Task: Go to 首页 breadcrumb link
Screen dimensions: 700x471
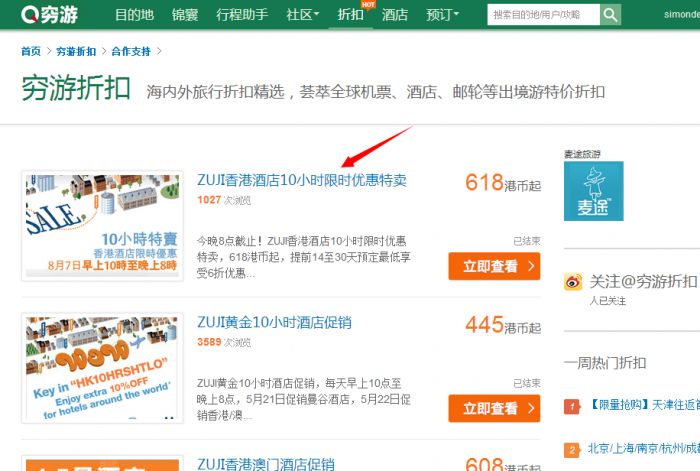Action: pos(31,51)
